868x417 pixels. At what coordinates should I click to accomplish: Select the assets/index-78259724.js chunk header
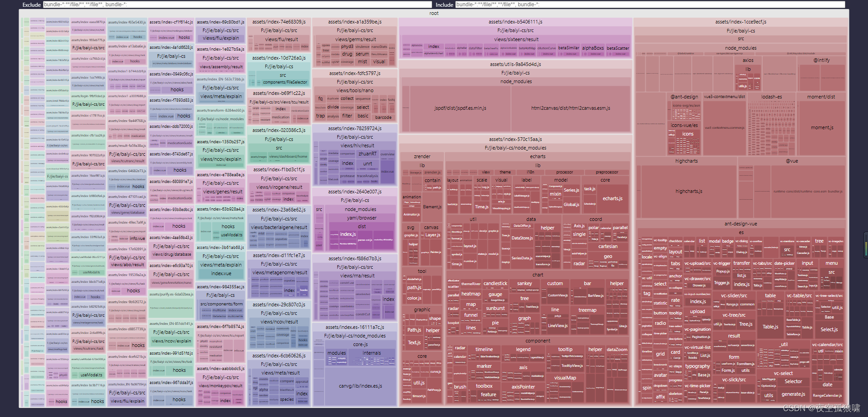tap(355, 128)
